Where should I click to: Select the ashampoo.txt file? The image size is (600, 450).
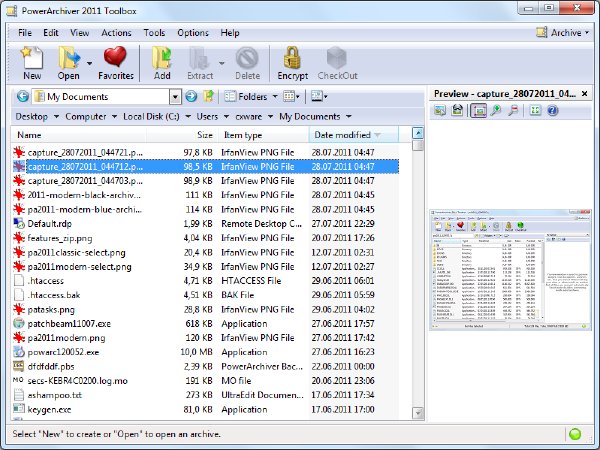click(x=205, y=395)
